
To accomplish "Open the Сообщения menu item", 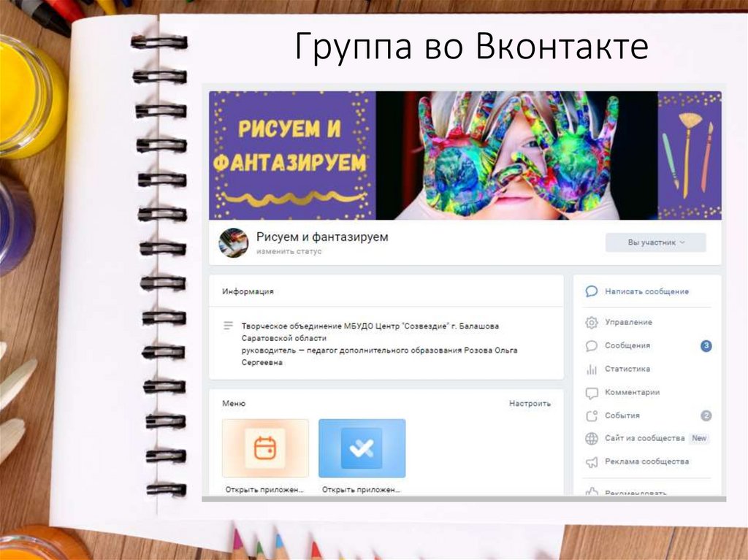I will pyautogui.click(x=627, y=345).
